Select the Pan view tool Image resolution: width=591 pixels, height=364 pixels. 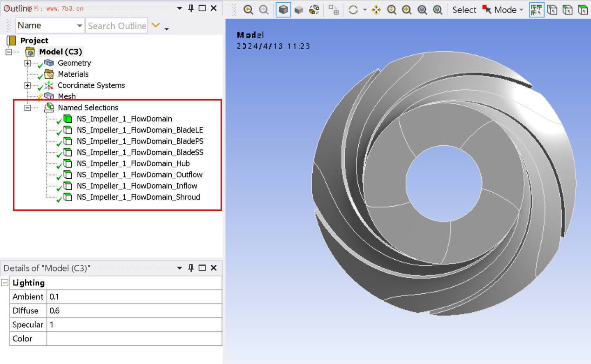(376, 10)
